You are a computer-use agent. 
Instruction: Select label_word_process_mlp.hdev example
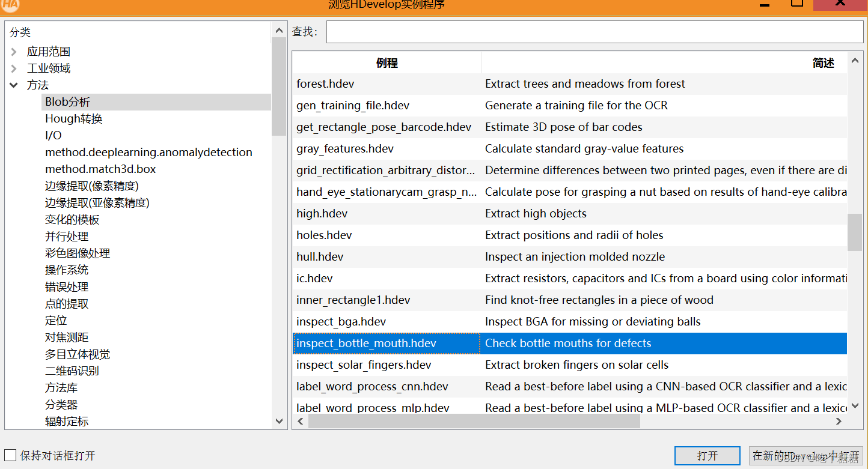[373, 407]
